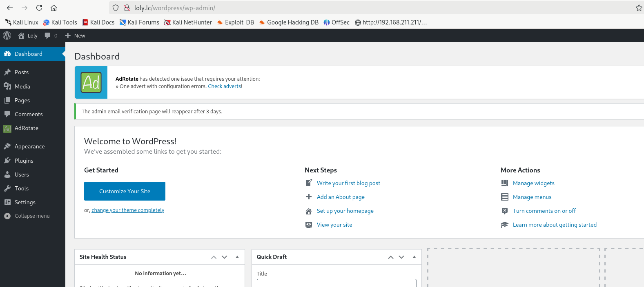
Task: Open Google Hacking DB bookmark
Action: [288, 22]
